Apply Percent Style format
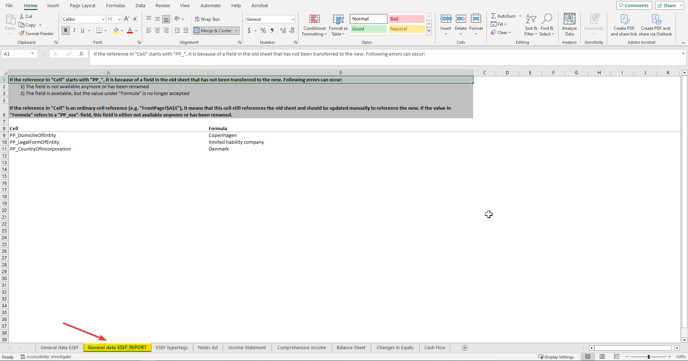 263,31
